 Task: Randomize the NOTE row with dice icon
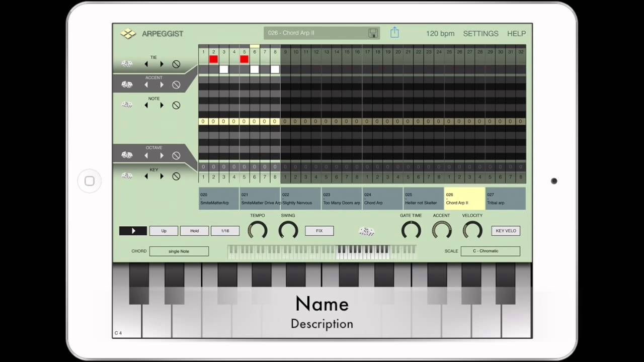point(127,105)
